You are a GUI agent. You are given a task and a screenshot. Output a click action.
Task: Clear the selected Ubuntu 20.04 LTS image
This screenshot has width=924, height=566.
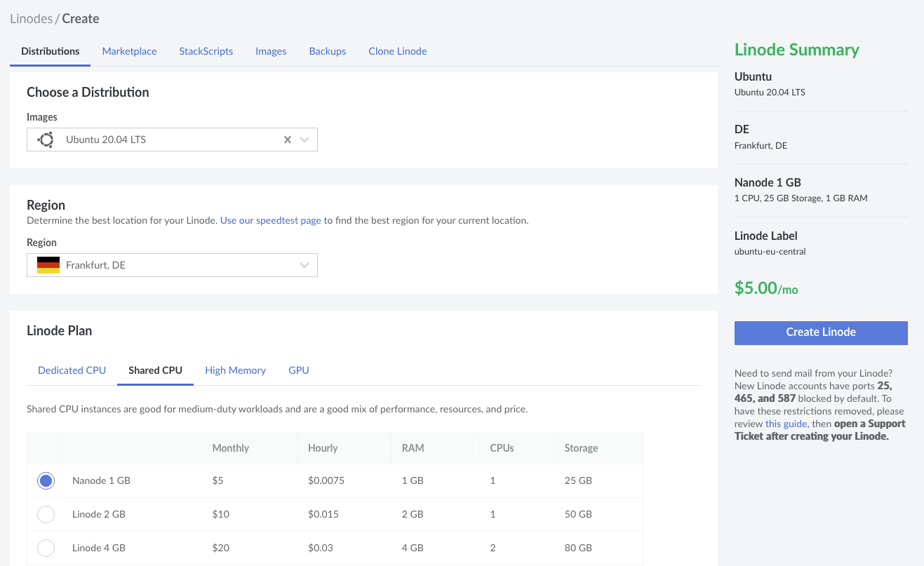pos(287,140)
